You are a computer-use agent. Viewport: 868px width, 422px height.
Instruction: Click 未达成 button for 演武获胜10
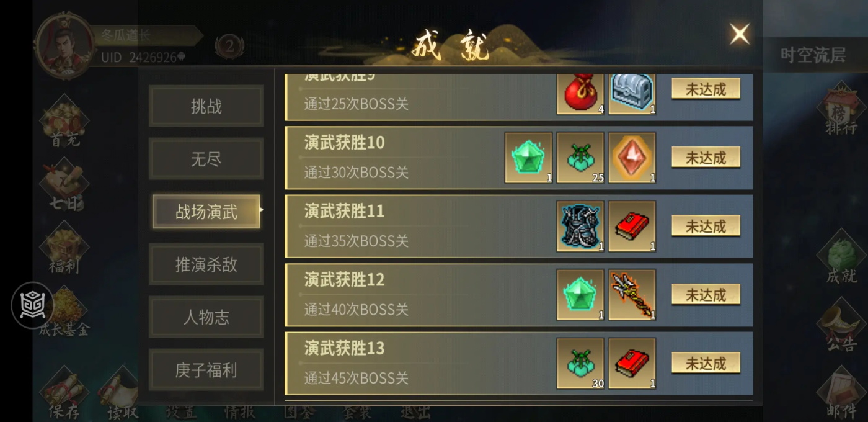[x=706, y=158]
